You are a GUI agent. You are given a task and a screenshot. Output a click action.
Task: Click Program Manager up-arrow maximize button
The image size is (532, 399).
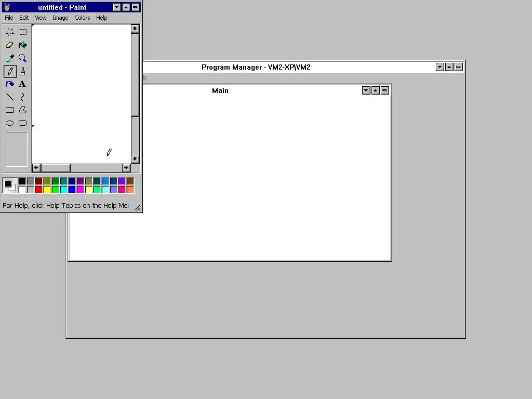449,67
